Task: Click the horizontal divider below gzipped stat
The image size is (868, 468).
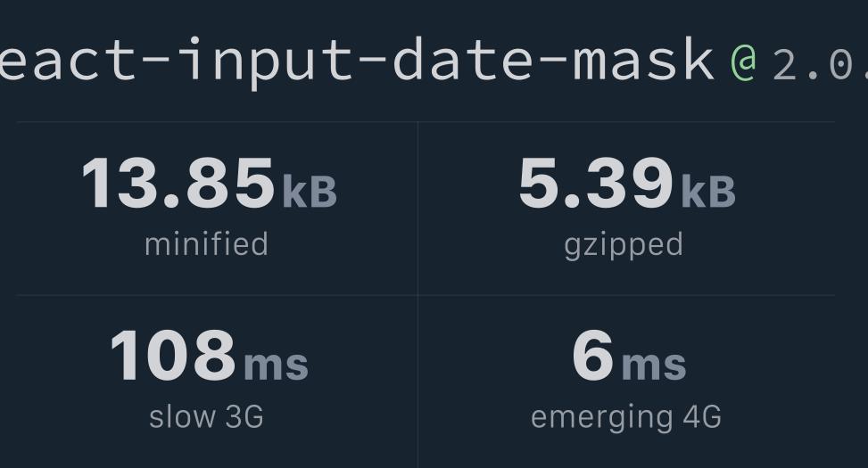Action: click(626, 295)
